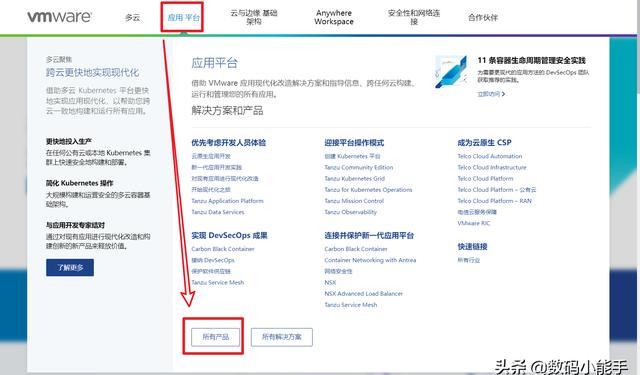Open Telco Cloud Platform – RAN link
Image resolution: width=640 pixels, height=375 pixels.
click(x=495, y=201)
